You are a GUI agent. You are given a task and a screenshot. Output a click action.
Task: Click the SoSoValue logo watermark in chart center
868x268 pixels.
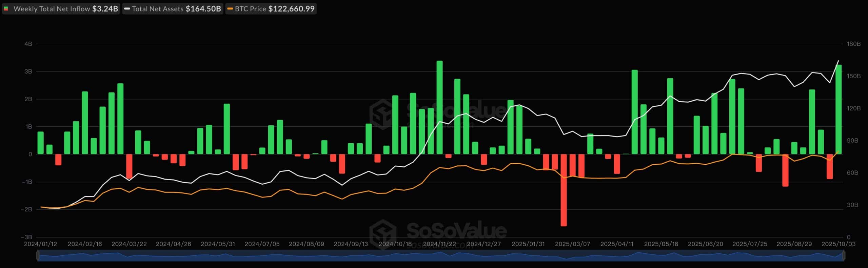pyautogui.click(x=383, y=114)
